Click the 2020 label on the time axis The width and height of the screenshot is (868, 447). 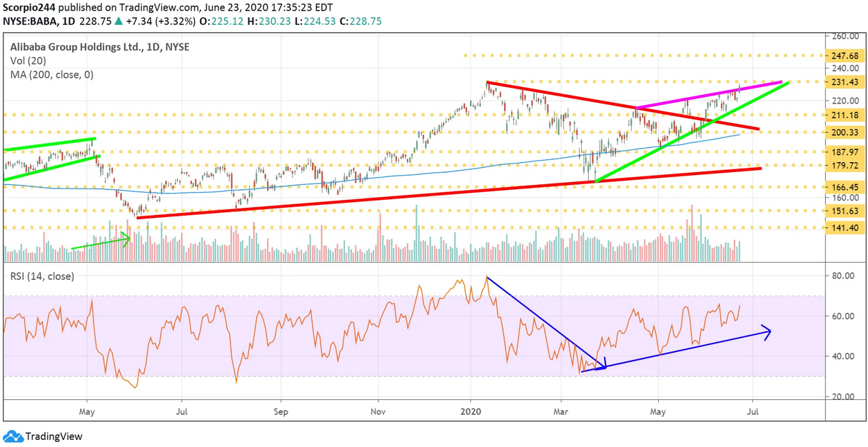click(470, 411)
